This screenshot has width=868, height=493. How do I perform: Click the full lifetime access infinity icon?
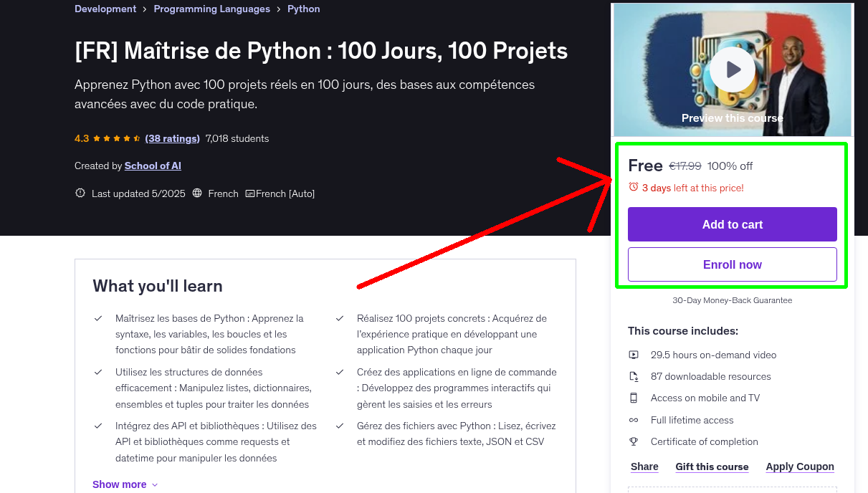click(634, 420)
